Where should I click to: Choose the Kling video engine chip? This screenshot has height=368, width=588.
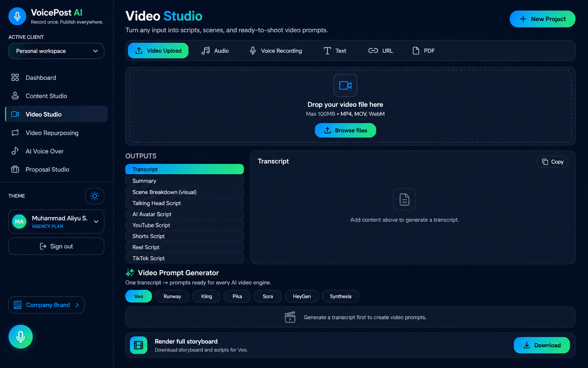(x=207, y=296)
